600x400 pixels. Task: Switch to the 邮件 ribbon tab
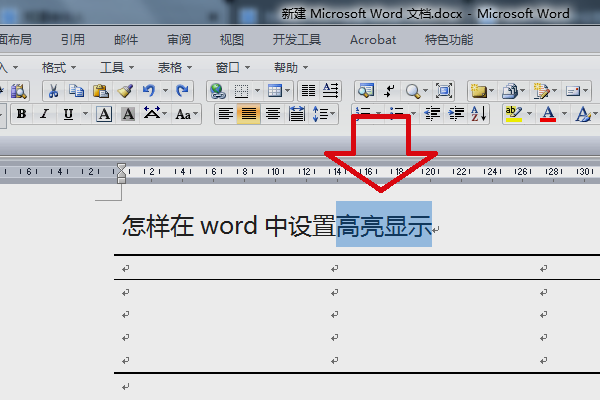pos(126,39)
